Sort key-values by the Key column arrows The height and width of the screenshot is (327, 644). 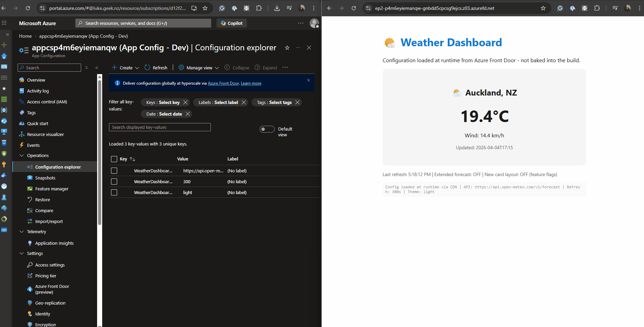(x=132, y=159)
